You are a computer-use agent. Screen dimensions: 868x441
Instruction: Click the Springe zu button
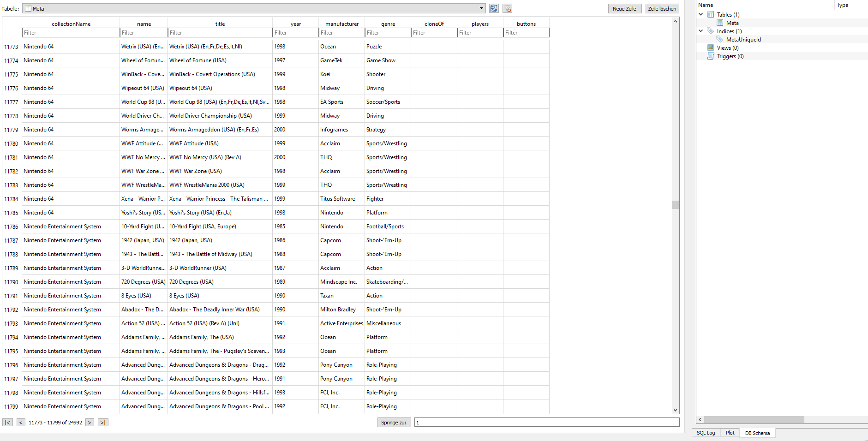pos(394,423)
